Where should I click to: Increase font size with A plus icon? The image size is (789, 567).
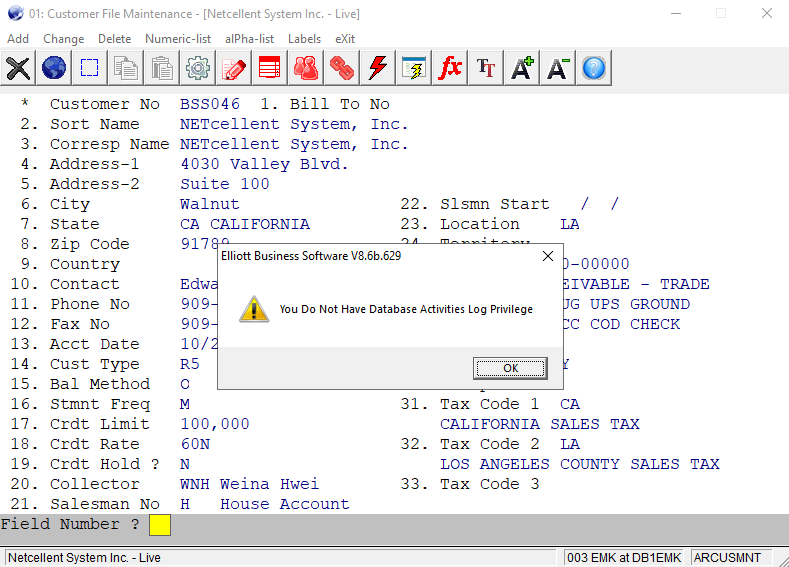(522, 68)
